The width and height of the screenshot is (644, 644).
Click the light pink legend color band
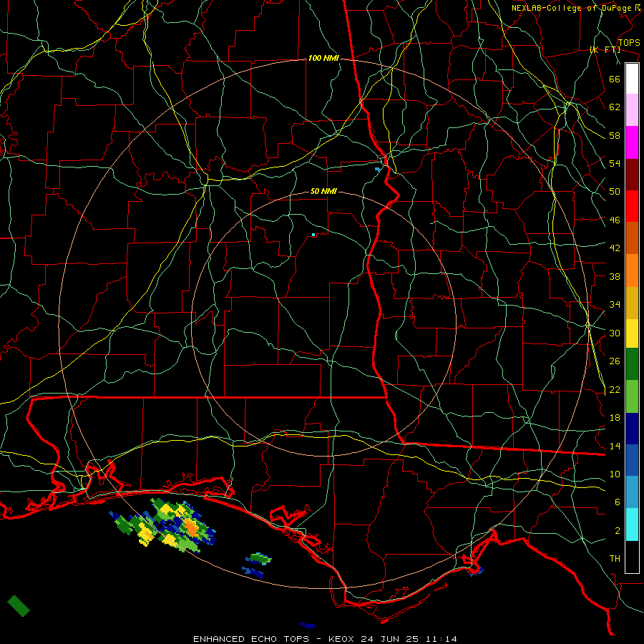click(632, 110)
